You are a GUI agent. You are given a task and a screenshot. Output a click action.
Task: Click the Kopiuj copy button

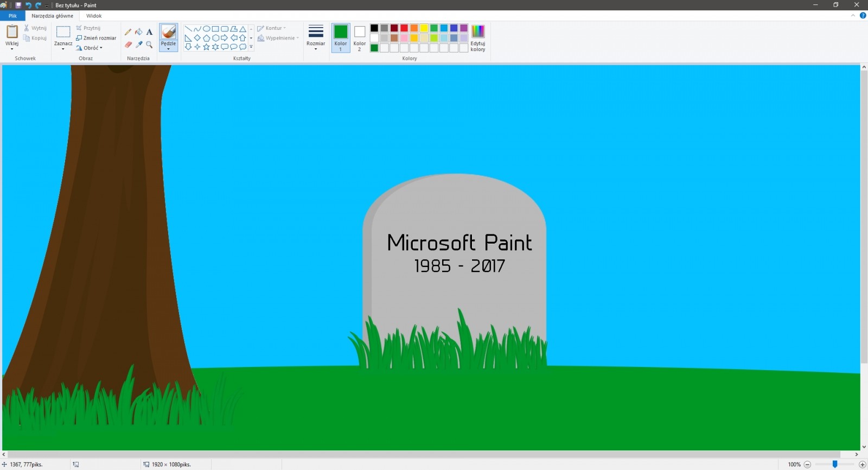35,38
